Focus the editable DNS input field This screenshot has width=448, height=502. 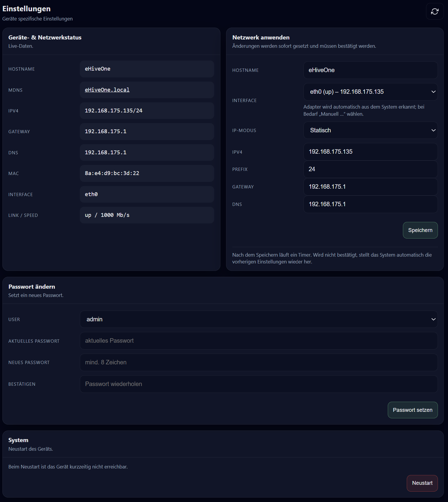click(370, 204)
